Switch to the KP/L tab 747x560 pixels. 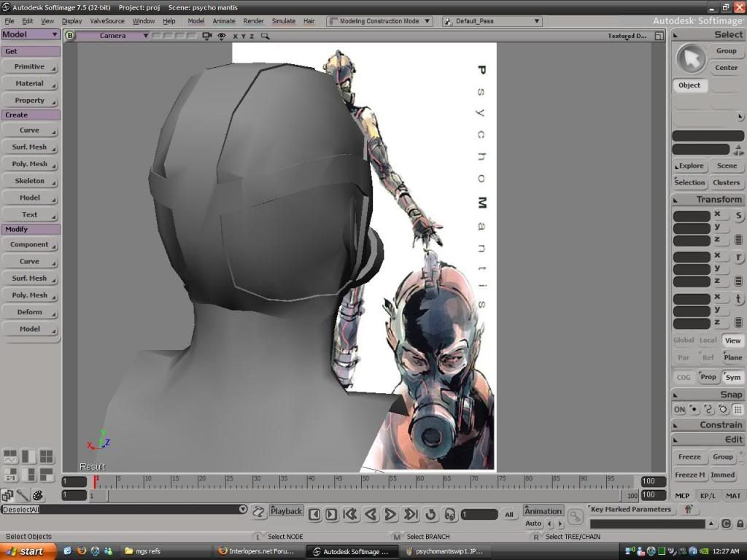point(708,496)
